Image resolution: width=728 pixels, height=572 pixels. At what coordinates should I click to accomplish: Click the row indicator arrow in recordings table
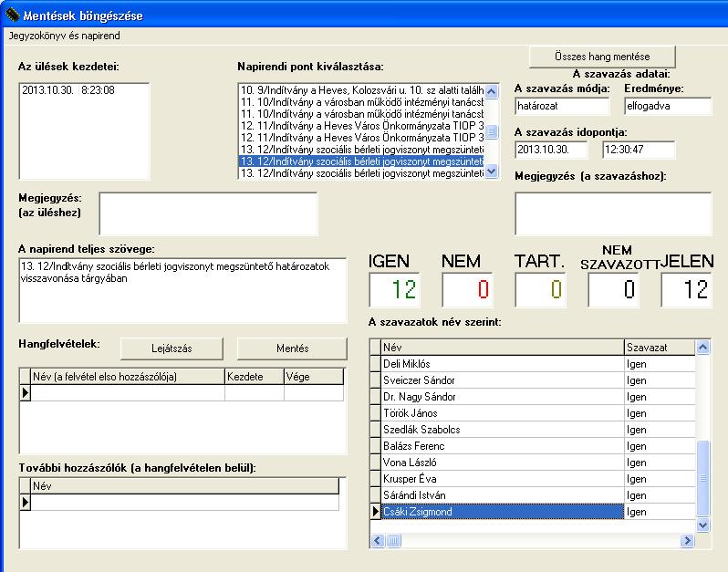pyautogui.click(x=25, y=393)
